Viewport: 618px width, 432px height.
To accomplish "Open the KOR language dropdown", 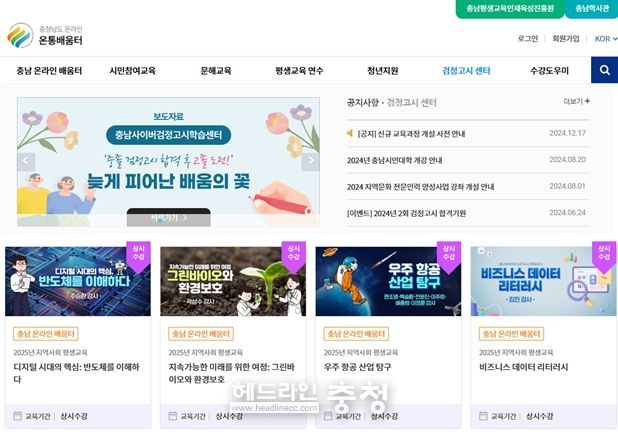I will tap(606, 39).
